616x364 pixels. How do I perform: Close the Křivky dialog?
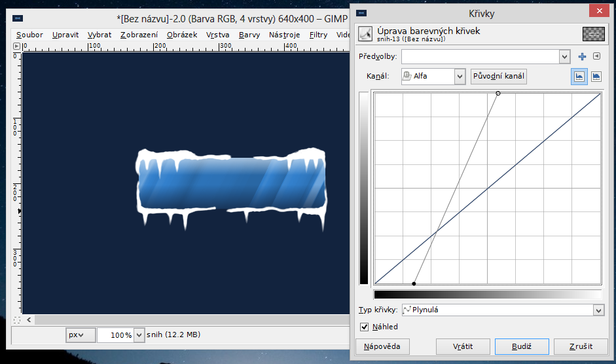point(599,10)
